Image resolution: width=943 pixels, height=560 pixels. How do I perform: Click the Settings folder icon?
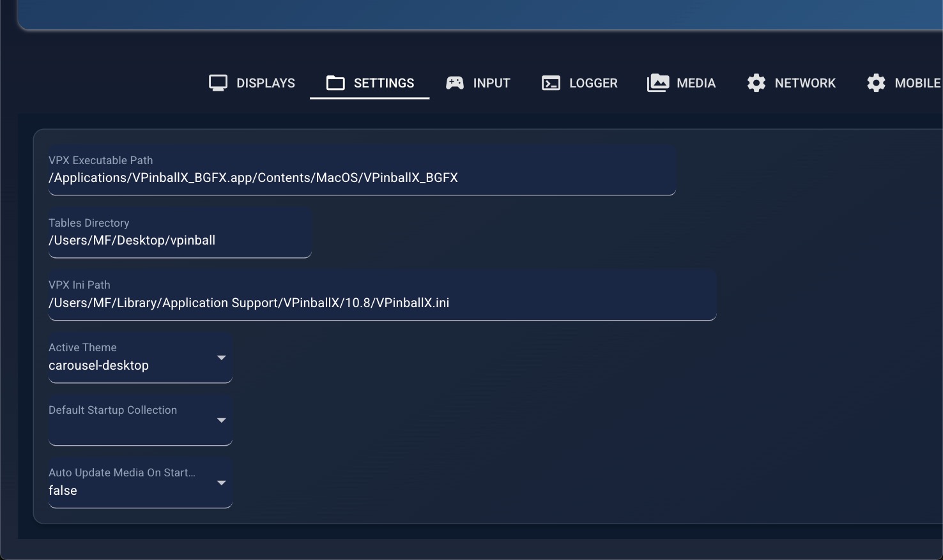(x=335, y=82)
